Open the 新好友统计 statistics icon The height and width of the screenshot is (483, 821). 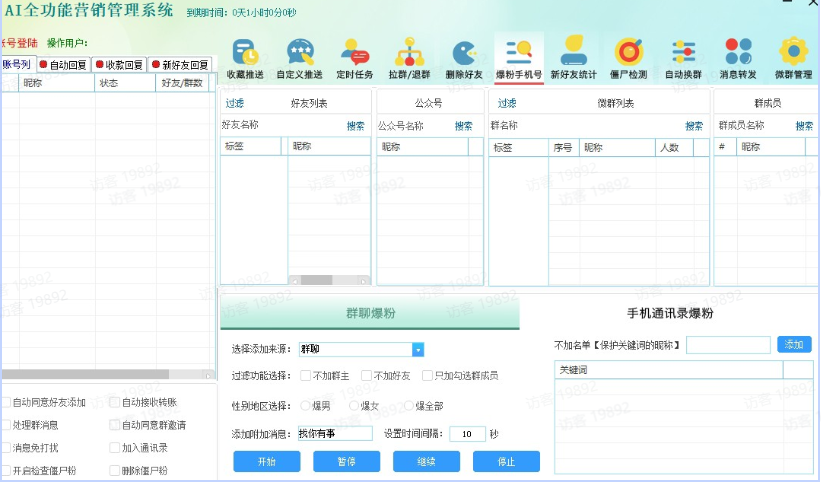click(574, 58)
